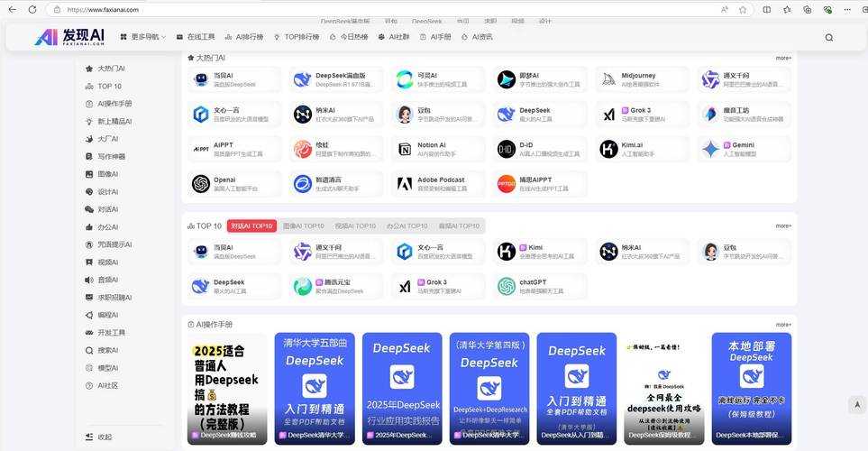The image size is (868, 451).
Task: Go to 对话AI in sidebar
Action: (102, 209)
